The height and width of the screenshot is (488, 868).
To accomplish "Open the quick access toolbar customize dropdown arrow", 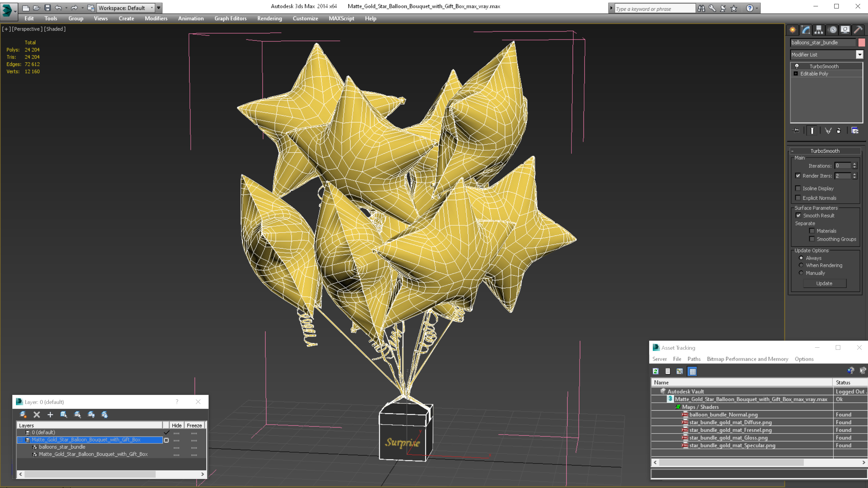I will pos(158,8).
